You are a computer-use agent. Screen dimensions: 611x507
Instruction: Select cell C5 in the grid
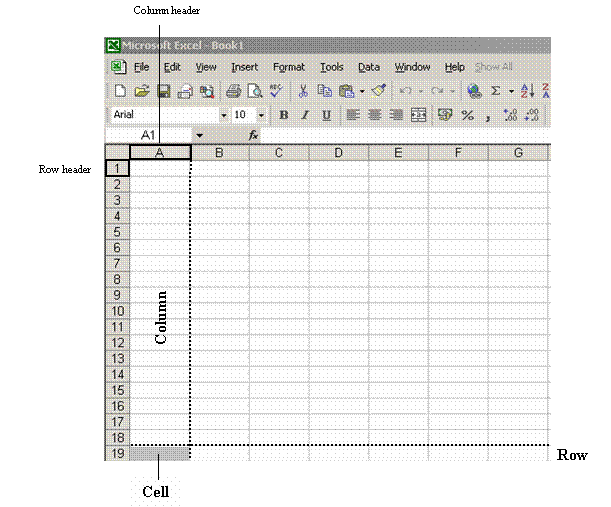[x=279, y=232]
